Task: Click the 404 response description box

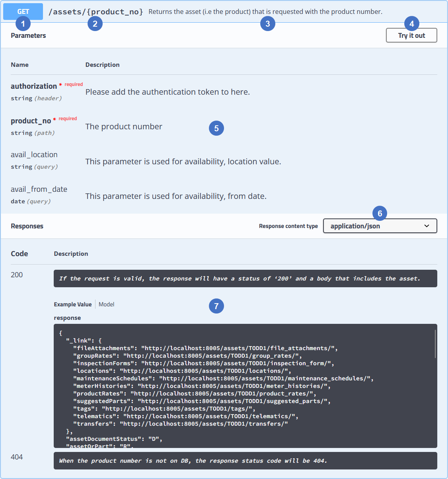Action: [x=245, y=461]
